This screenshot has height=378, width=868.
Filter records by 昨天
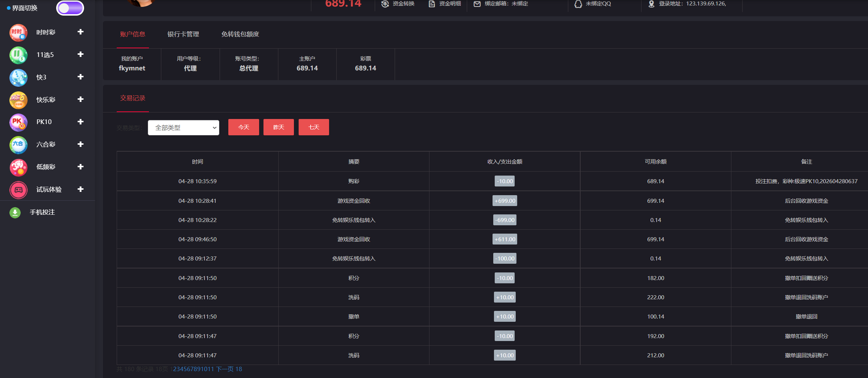coord(278,127)
